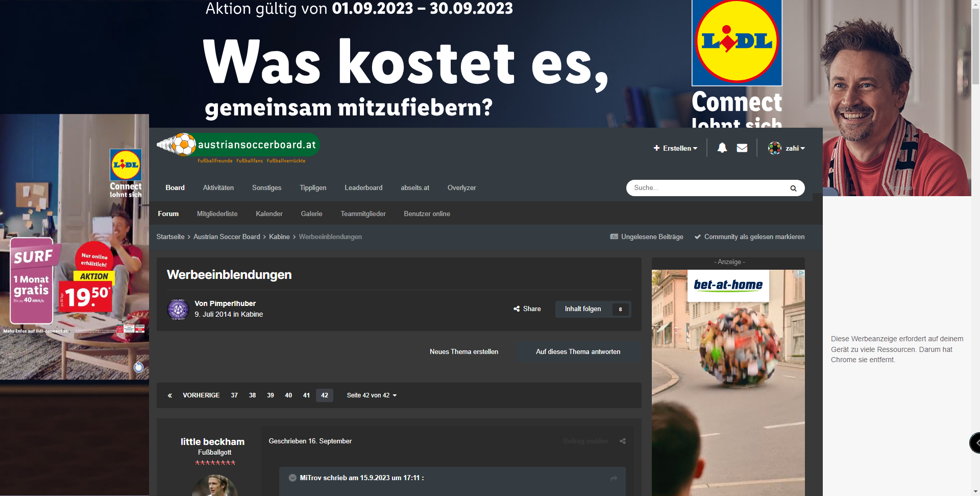The image size is (980, 496).
Task: Go to page 37
Action: tap(234, 395)
